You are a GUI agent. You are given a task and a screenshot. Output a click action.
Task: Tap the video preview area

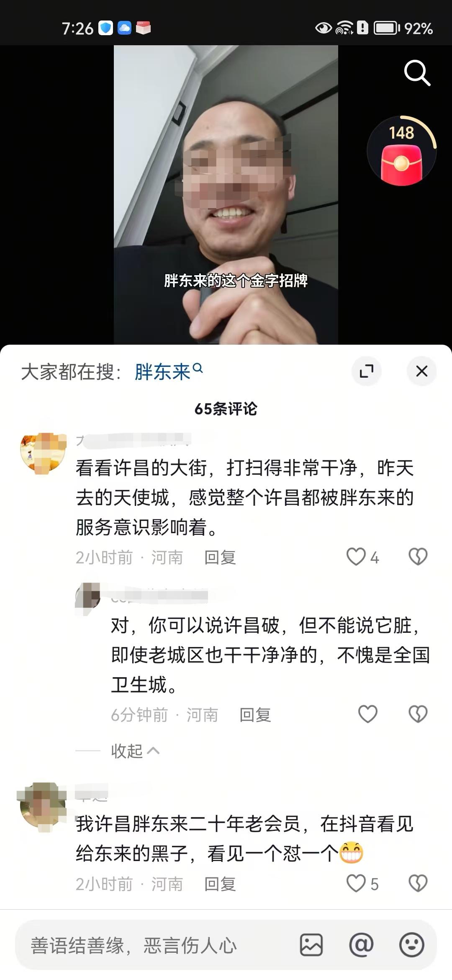point(226,195)
